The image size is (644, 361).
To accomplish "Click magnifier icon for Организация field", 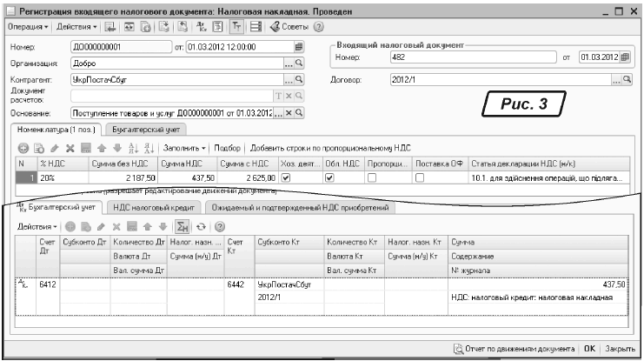I will [299, 64].
